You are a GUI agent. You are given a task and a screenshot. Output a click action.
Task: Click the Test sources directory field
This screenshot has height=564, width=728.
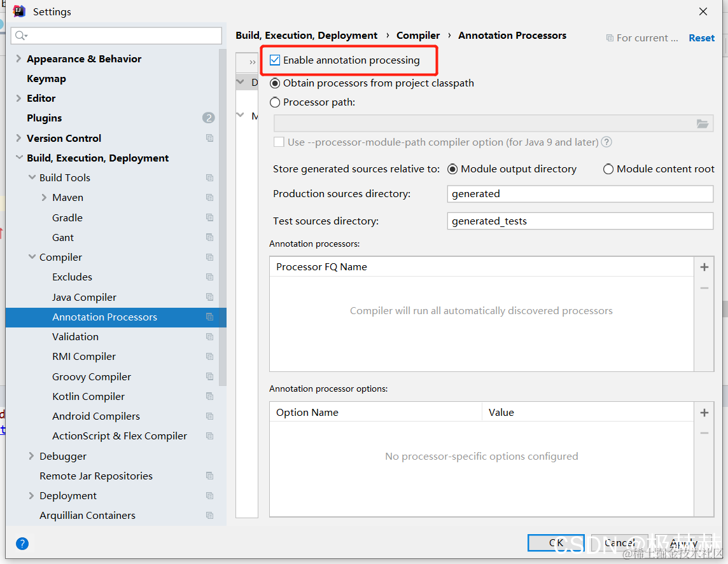pyautogui.click(x=580, y=221)
